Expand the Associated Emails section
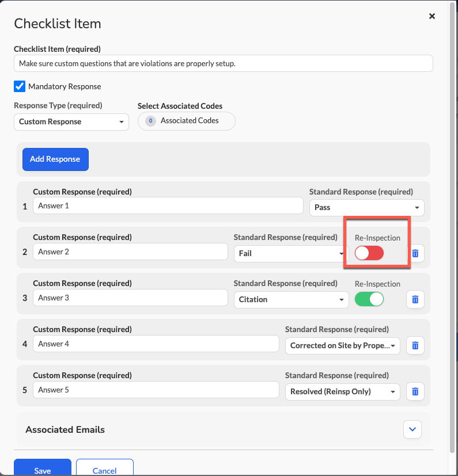The image size is (458, 476). pos(412,429)
